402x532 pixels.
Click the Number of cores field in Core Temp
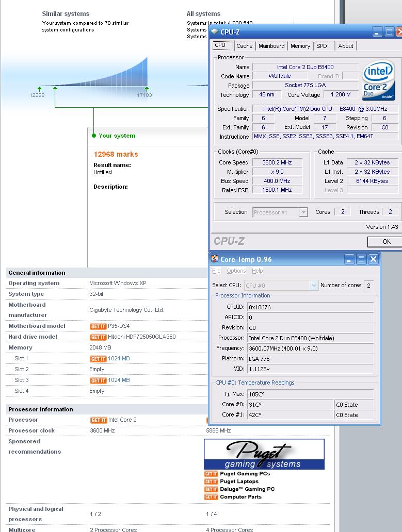coord(369,286)
